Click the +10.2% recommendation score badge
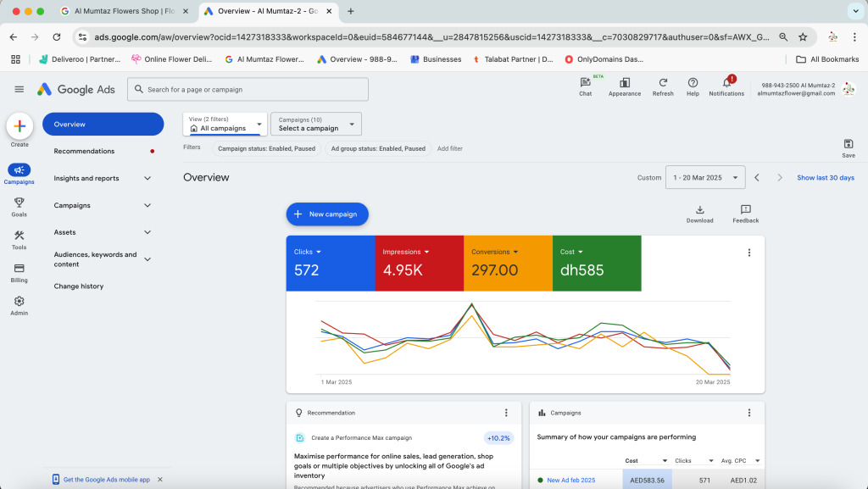The width and height of the screenshot is (868, 489). coord(498,438)
